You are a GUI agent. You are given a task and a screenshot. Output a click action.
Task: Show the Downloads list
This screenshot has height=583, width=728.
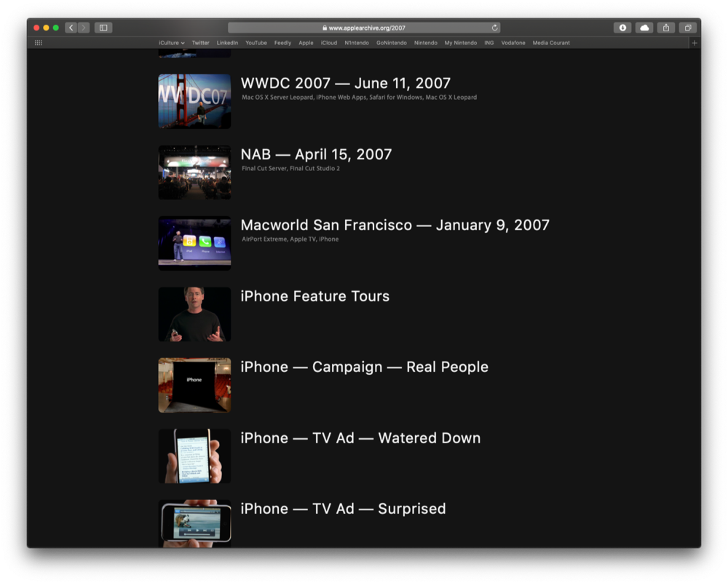[x=622, y=28]
